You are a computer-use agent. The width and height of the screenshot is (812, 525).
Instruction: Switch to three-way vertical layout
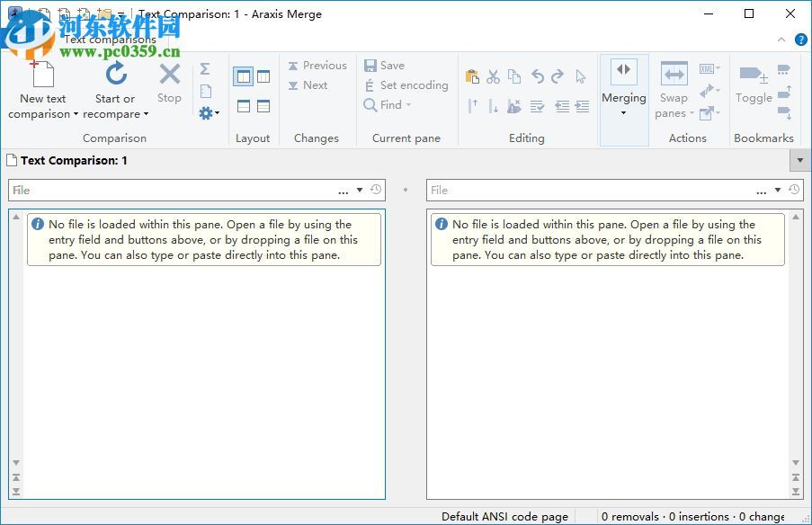(263, 76)
